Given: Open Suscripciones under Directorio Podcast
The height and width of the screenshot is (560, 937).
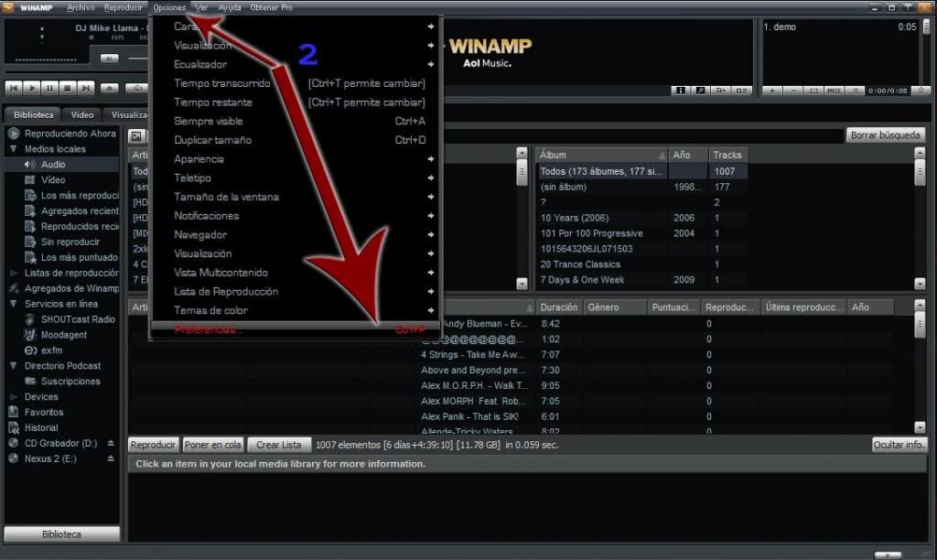Looking at the screenshot, I should coord(63,382).
